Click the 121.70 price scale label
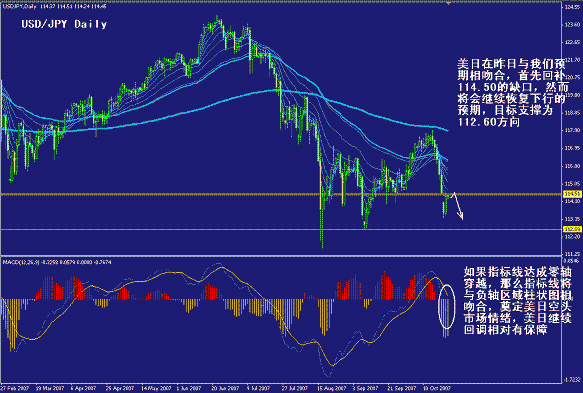This screenshot has width=583, height=393. [573, 60]
